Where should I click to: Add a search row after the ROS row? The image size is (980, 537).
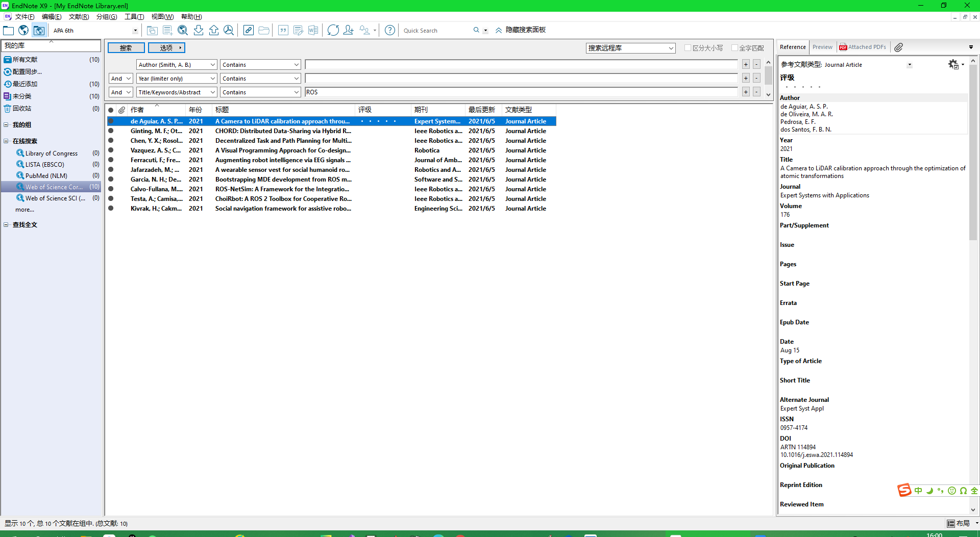746,92
